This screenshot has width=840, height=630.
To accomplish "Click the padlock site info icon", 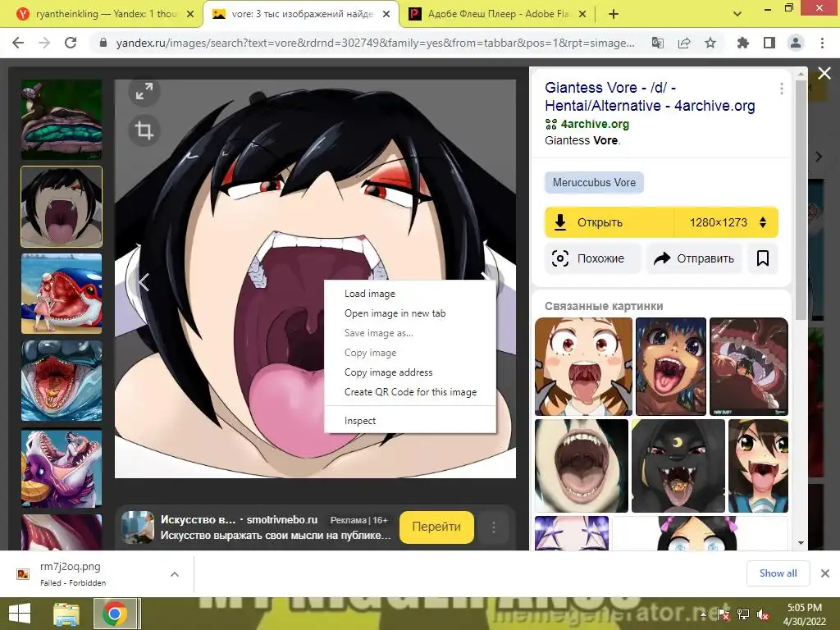I will [x=103, y=43].
